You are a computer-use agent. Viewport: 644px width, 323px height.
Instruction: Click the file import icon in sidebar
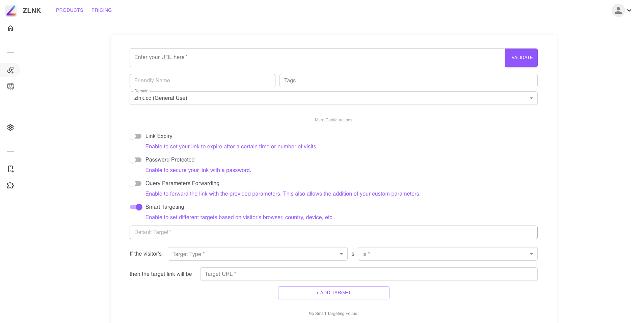pyautogui.click(x=10, y=169)
